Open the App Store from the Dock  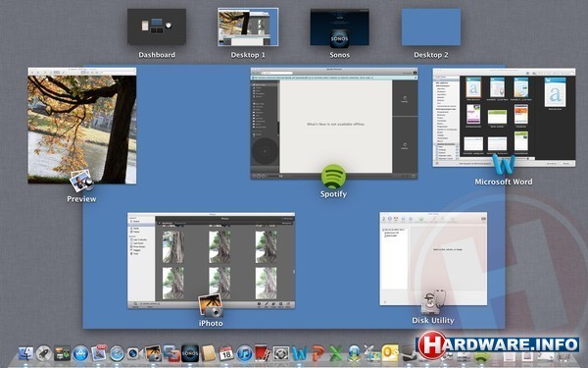tap(80, 353)
